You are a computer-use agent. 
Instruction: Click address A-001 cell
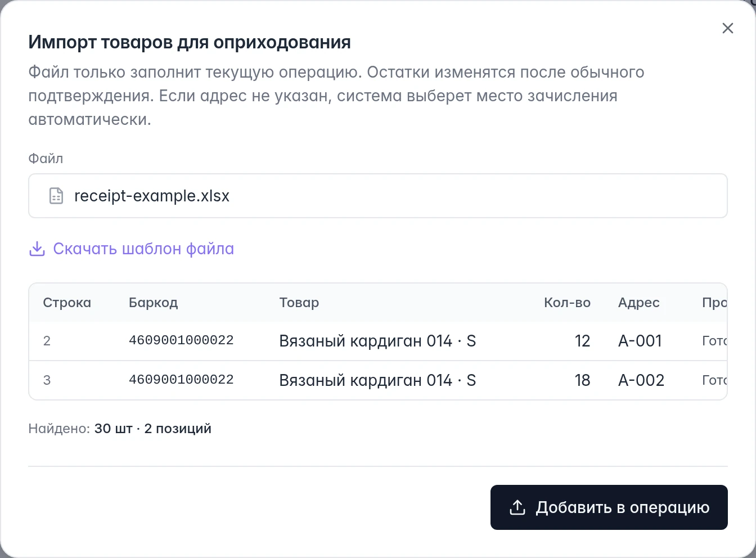(x=640, y=341)
